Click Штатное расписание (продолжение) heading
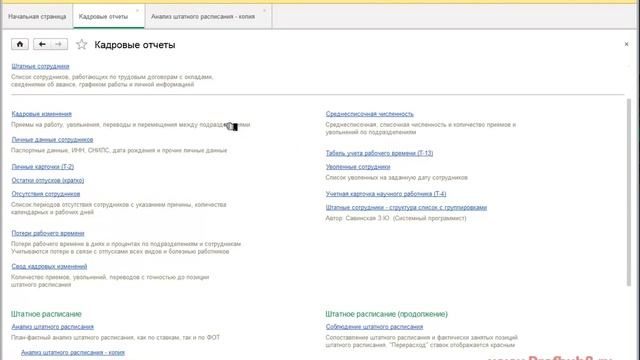 (387, 314)
